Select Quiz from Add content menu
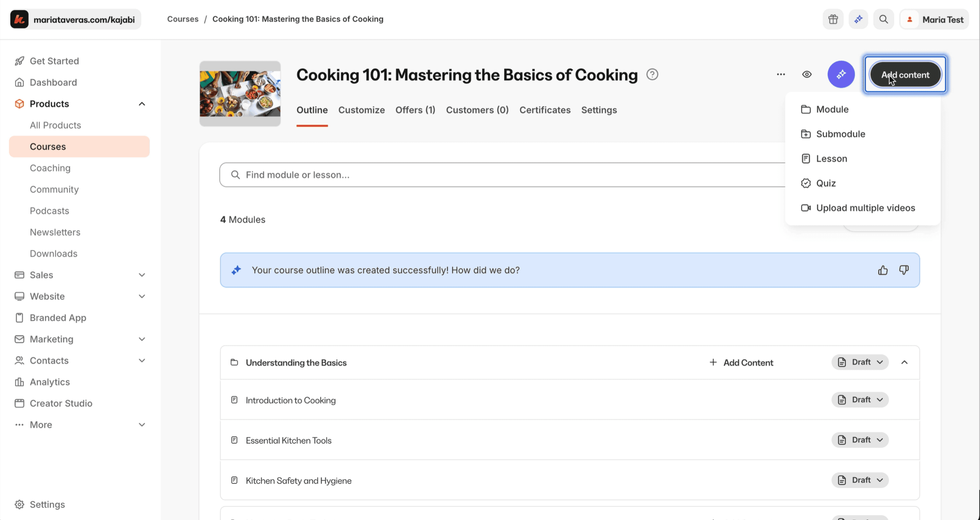This screenshot has width=980, height=520. coord(825,183)
